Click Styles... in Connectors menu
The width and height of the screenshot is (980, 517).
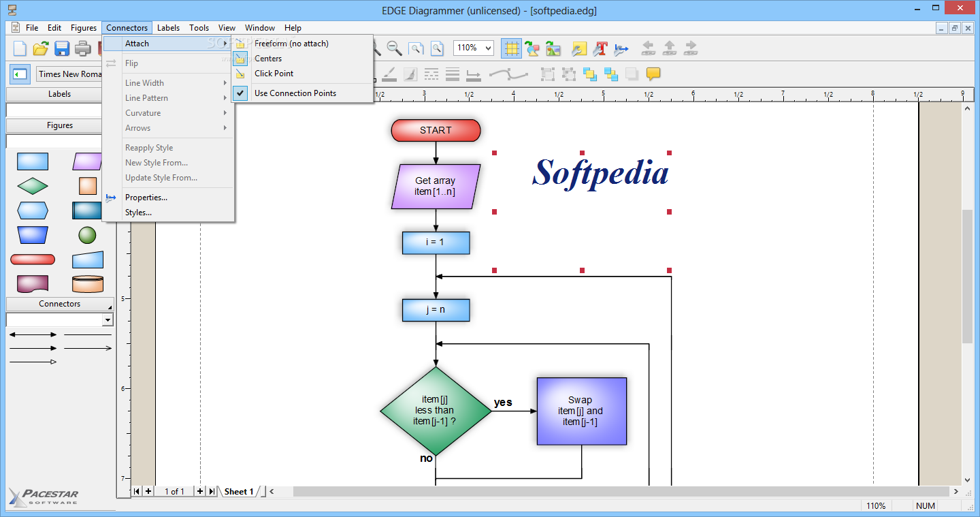pos(168,212)
